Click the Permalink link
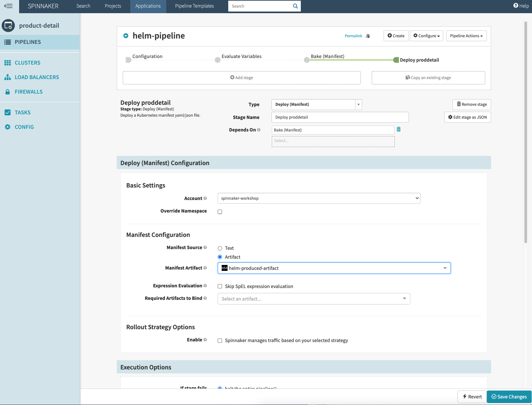This screenshot has width=532, height=405. pos(353,36)
